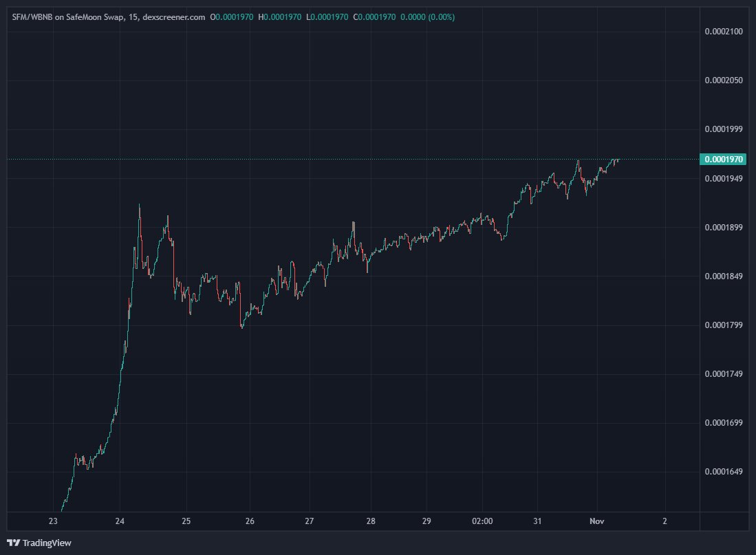Click the TradingView logo

click(x=39, y=543)
